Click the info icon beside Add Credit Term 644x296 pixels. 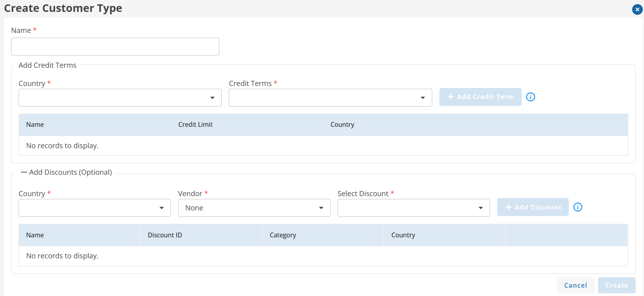pyautogui.click(x=530, y=97)
